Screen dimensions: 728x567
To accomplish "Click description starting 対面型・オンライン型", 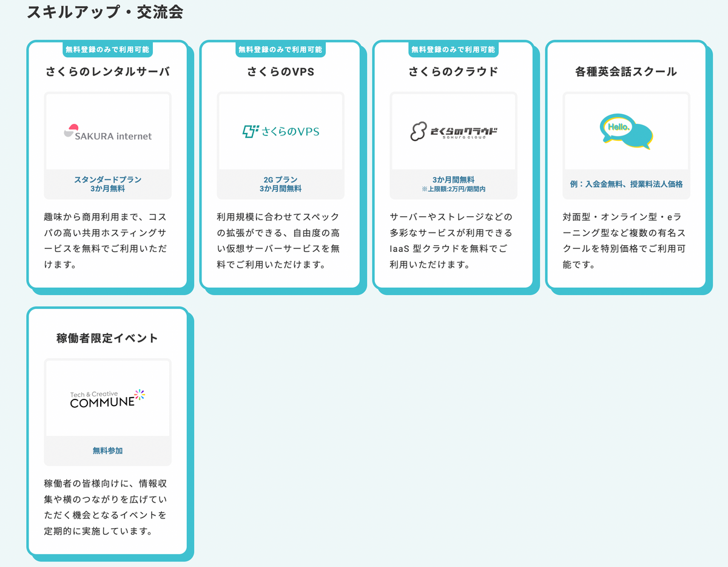I will tap(624, 241).
